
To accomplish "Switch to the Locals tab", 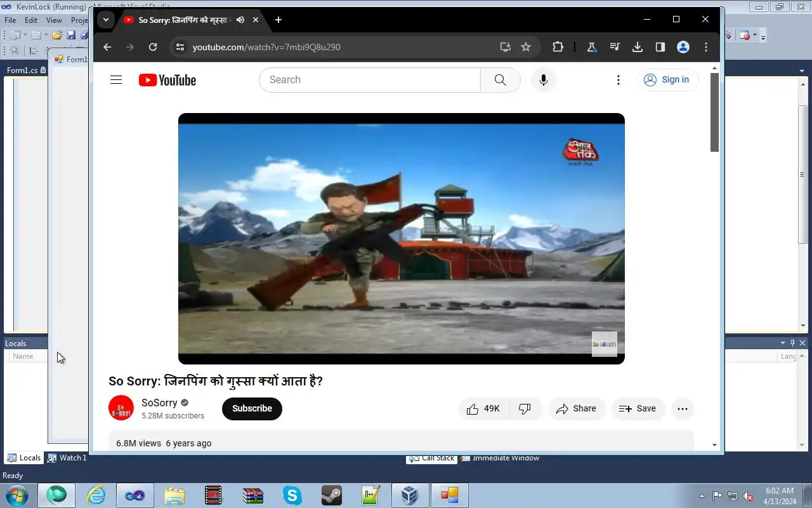I will tap(24, 458).
